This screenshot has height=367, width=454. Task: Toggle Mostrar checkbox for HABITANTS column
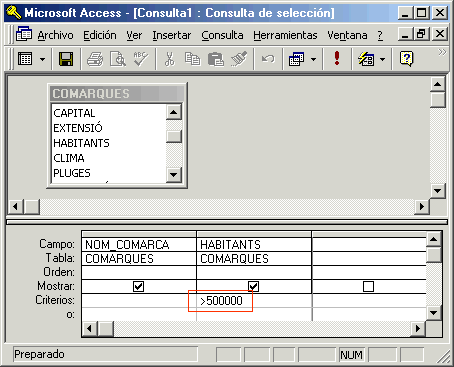253,286
